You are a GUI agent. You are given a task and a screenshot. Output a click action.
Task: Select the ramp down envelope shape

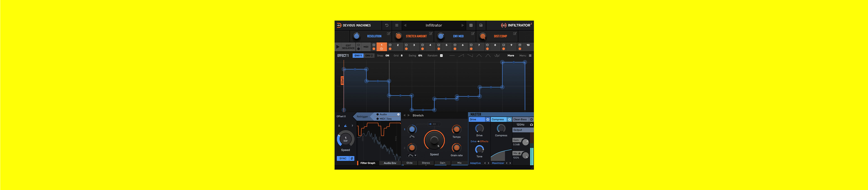[470, 56]
